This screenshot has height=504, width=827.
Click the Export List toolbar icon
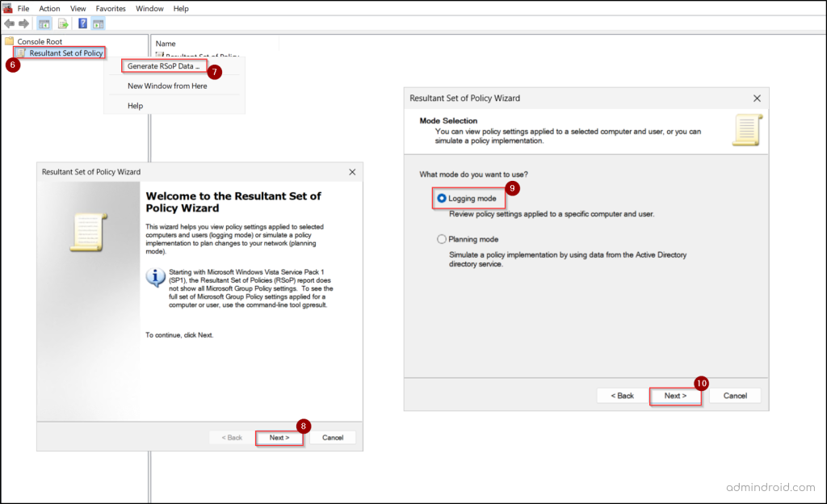point(61,23)
